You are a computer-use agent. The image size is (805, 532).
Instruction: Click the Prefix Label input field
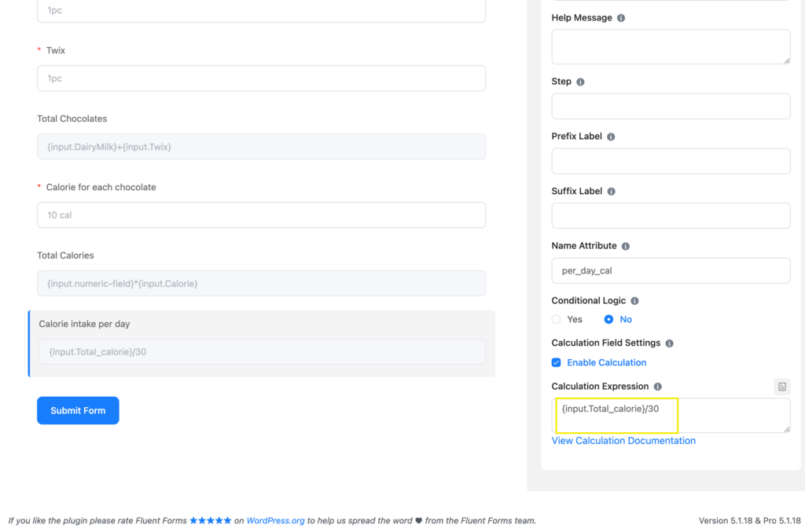(x=671, y=161)
